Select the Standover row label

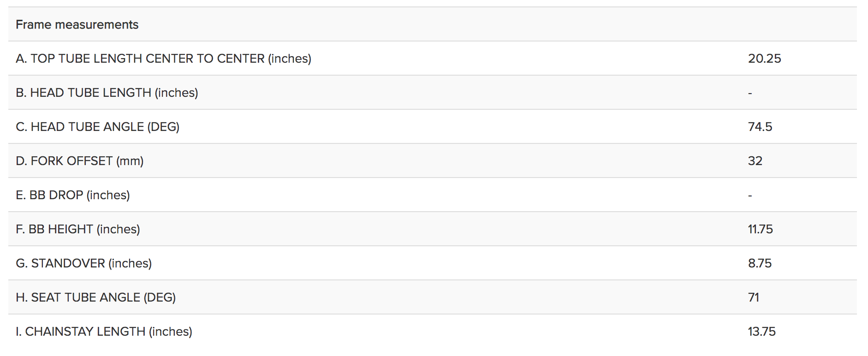[83, 263]
